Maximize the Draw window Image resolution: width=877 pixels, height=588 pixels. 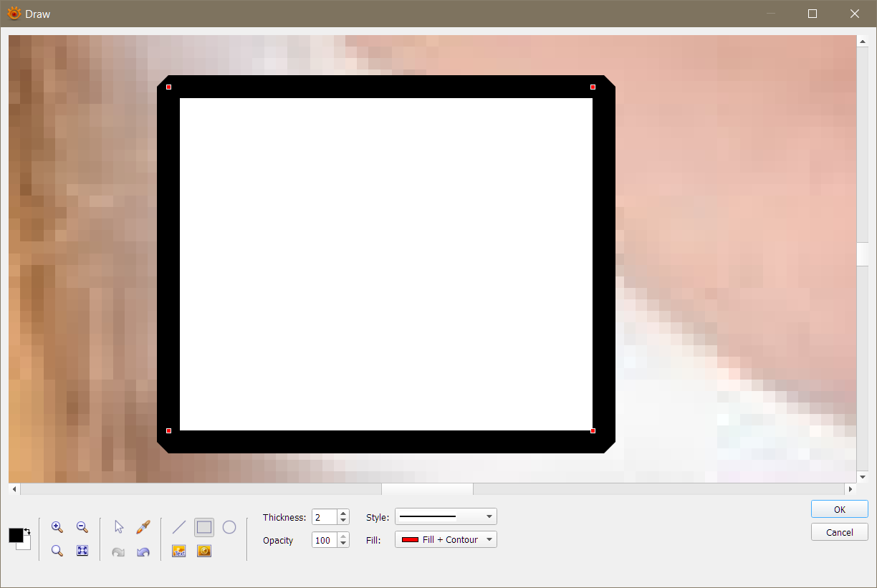pyautogui.click(x=813, y=14)
